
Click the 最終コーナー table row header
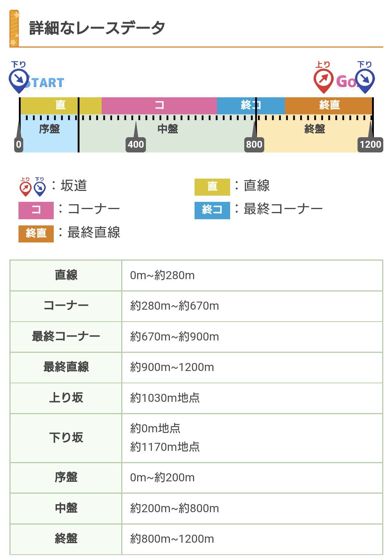[x=66, y=337]
